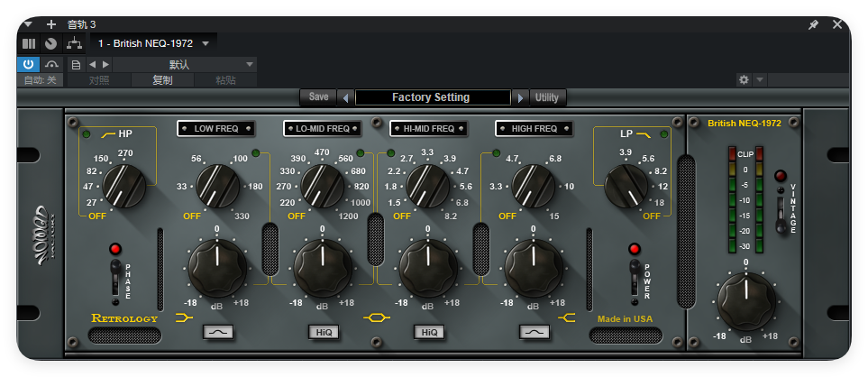Image resolution: width=868 pixels, height=377 pixels.
Task: Toggle the high band shelf curve button
Action: [x=535, y=332]
